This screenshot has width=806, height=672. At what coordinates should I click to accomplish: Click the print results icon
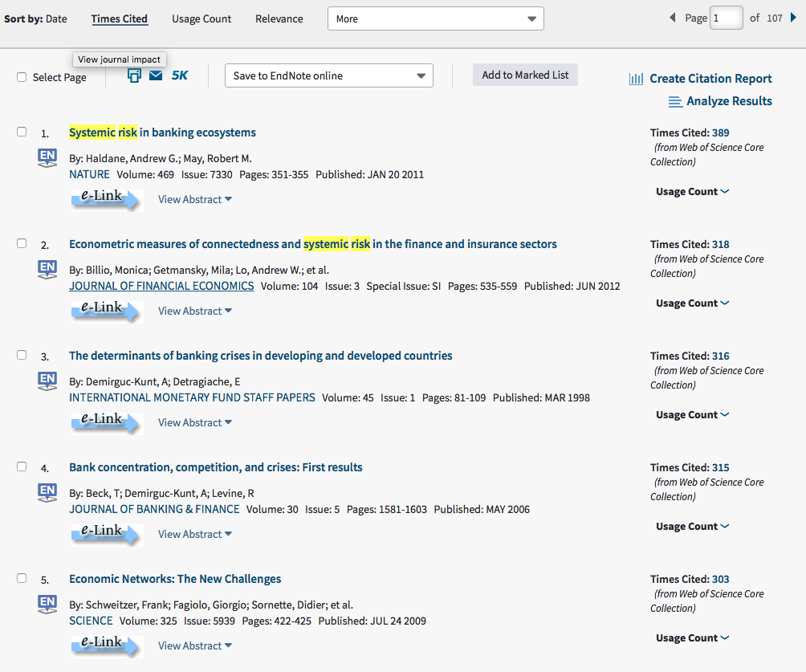click(x=133, y=74)
